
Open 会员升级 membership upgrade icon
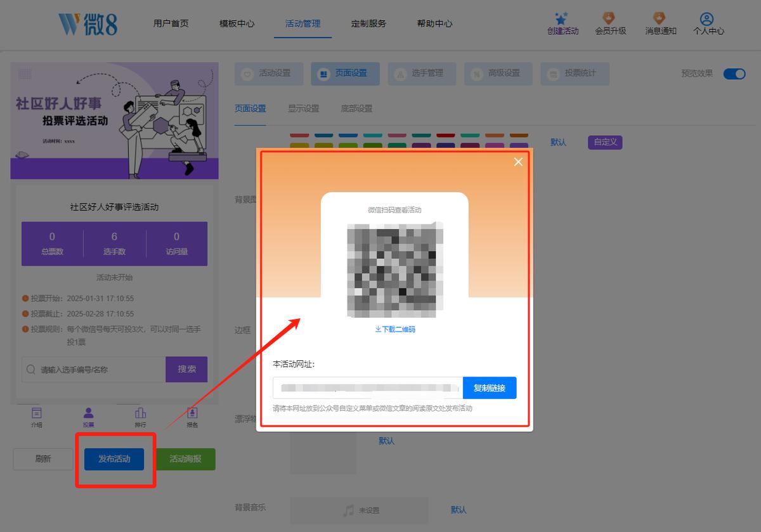610,18
